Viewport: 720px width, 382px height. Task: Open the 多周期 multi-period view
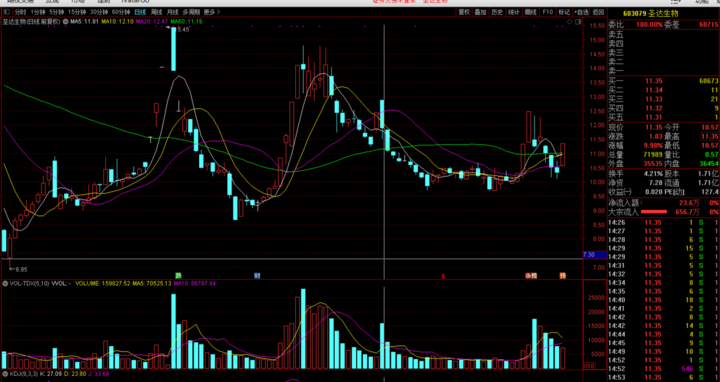191,12
